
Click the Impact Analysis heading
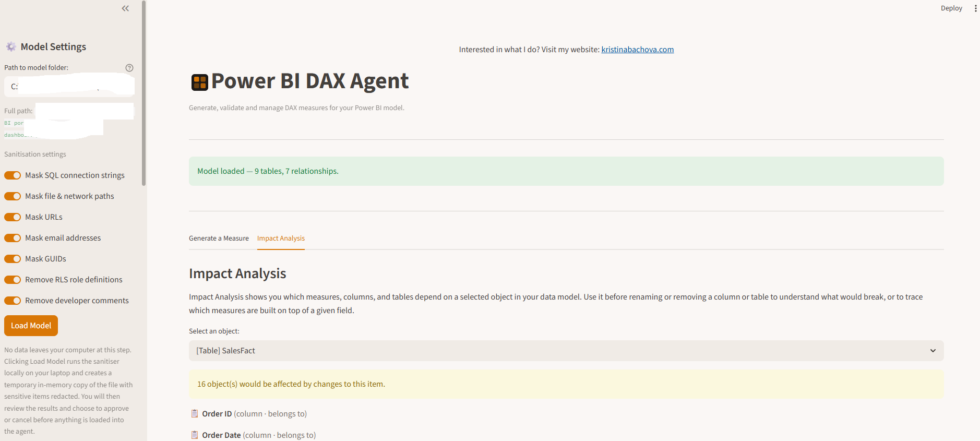click(237, 273)
